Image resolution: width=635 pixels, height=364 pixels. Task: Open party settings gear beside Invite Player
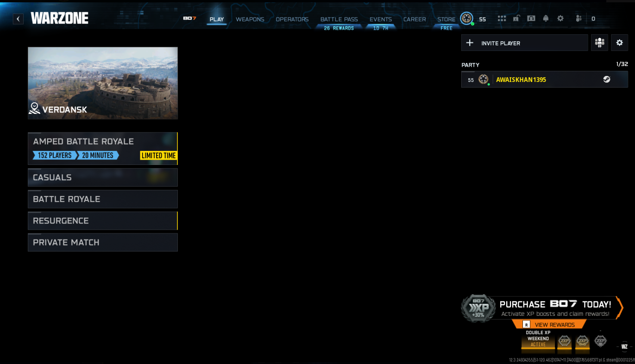click(x=620, y=43)
